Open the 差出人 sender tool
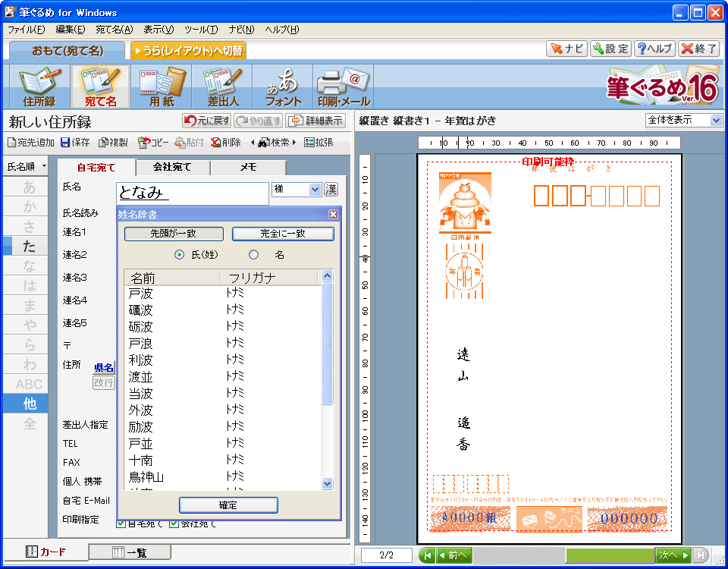 [222, 86]
